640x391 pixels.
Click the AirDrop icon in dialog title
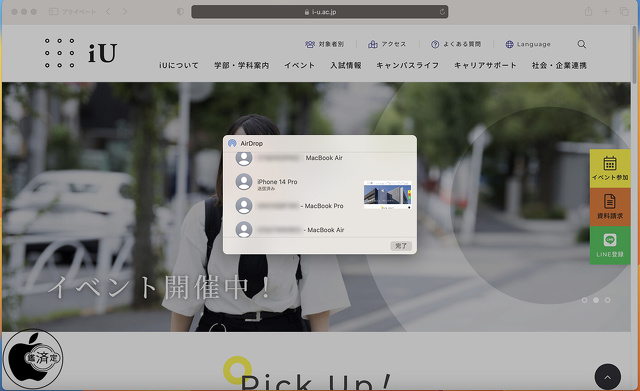[232, 143]
